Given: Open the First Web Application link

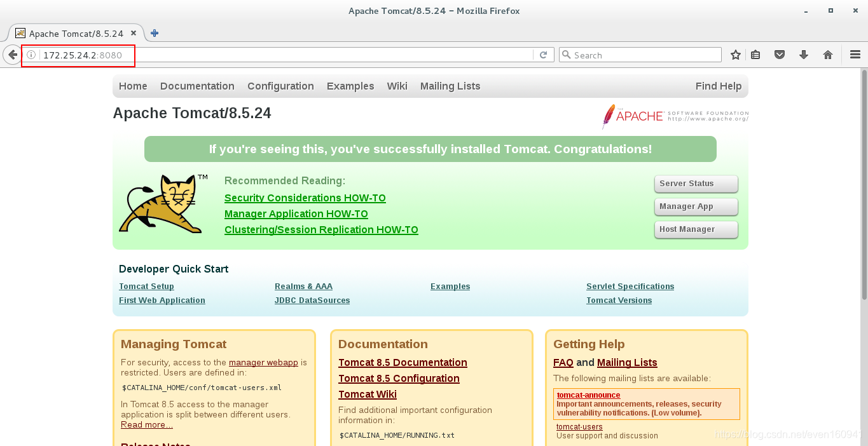Looking at the screenshot, I should click(x=162, y=301).
